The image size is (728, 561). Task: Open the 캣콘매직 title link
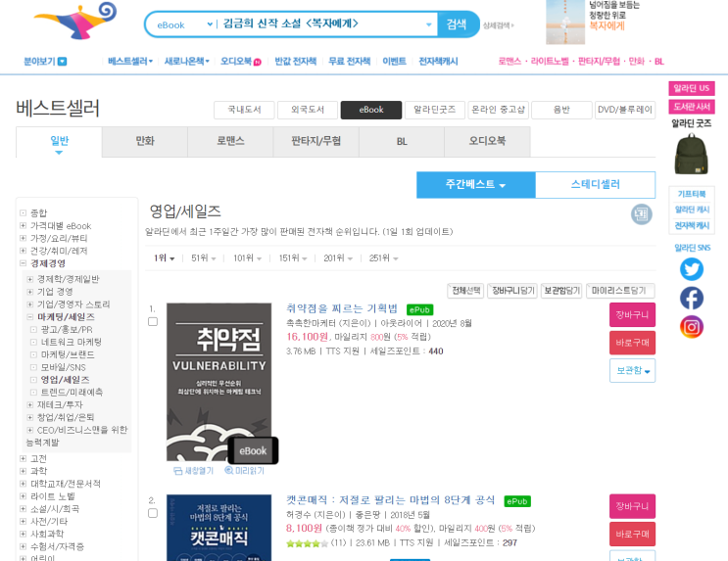(390, 500)
